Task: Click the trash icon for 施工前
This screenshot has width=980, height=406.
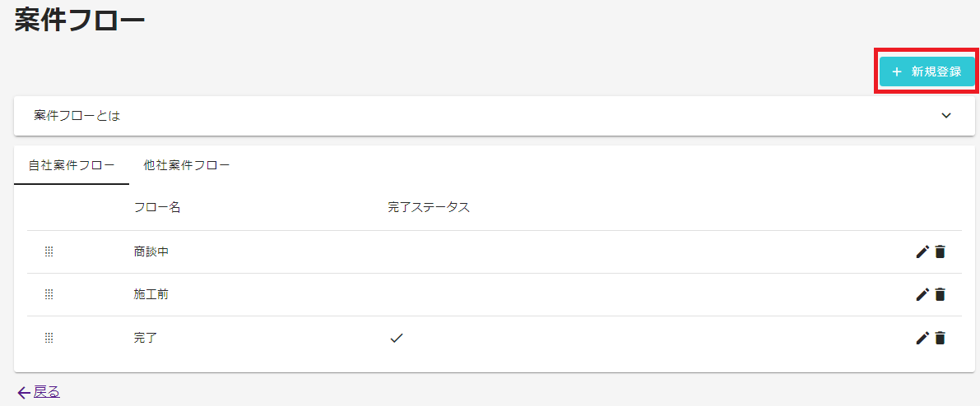Action: tap(940, 294)
